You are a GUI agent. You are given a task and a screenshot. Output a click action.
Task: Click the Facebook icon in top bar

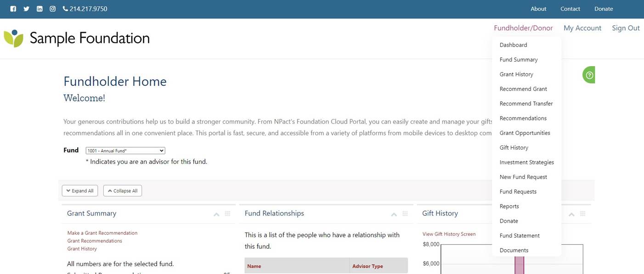(x=13, y=9)
